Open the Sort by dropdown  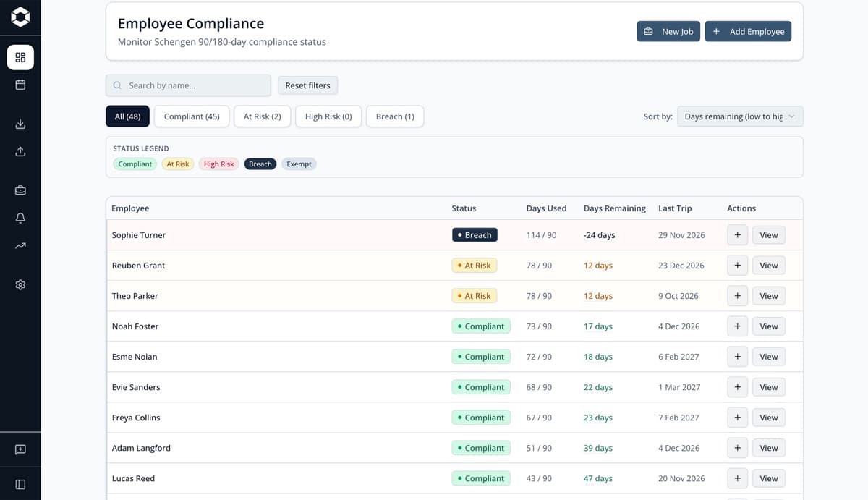740,116
